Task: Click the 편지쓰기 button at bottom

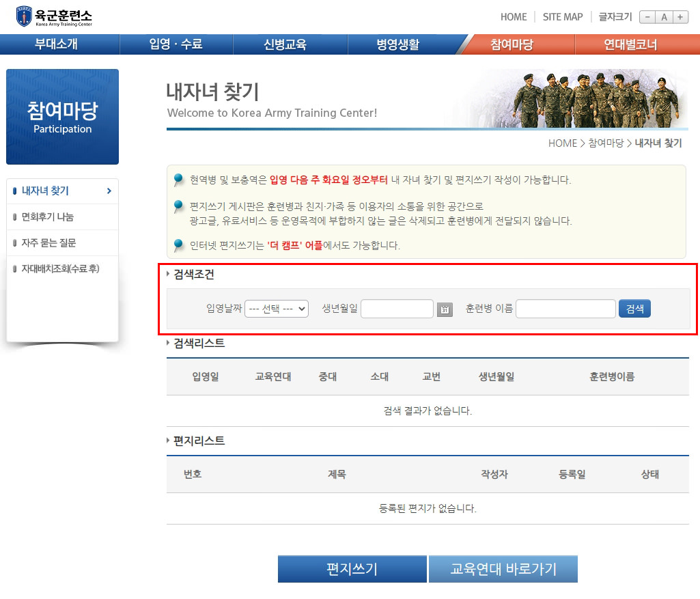Action: click(x=352, y=568)
